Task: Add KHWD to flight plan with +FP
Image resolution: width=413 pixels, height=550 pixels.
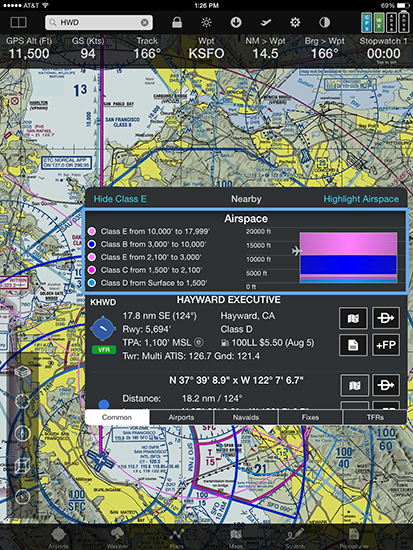Action: (x=386, y=345)
